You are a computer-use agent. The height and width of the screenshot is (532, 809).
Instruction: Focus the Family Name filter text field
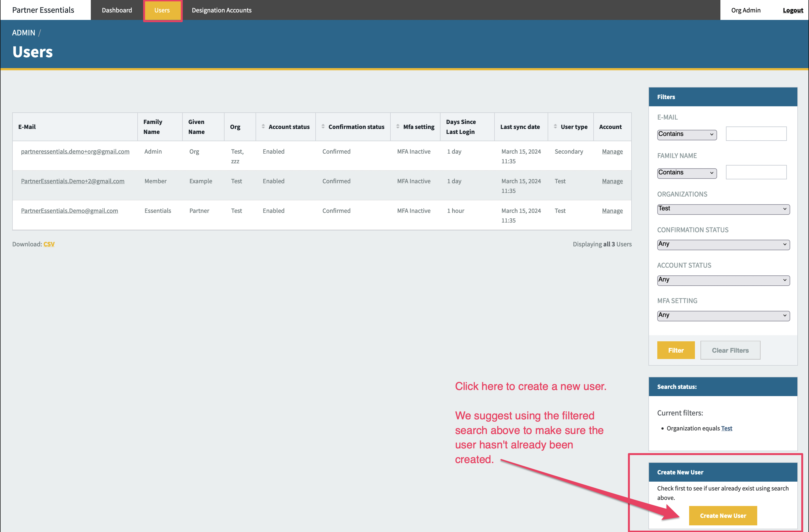756,172
